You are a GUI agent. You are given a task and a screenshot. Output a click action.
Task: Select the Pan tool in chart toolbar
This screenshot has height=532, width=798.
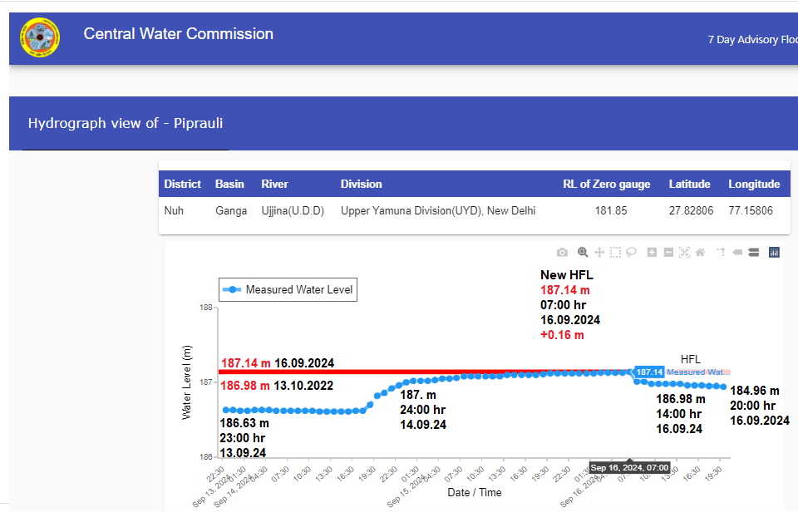click(x=599, y=253)
